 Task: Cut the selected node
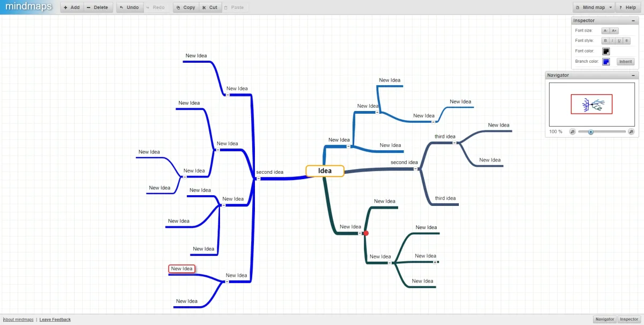[x=210, y=8]
